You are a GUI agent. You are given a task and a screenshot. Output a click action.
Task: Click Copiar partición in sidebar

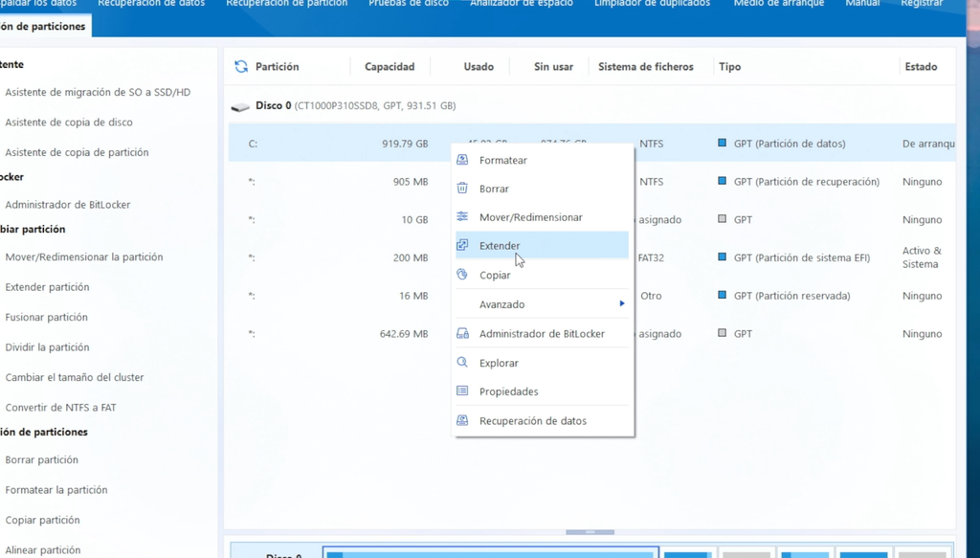[42, 520]
